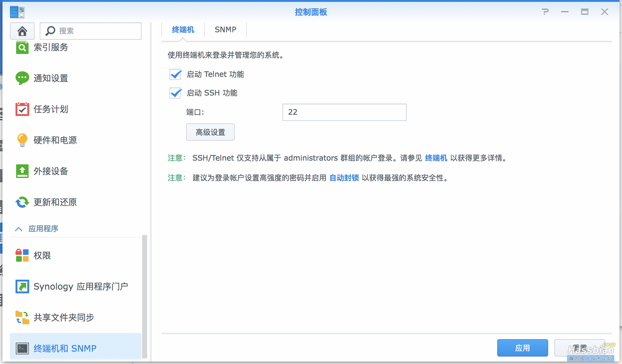
Task: Open the 硬件和电源 light bulb icon
Action: click(x=22, y=140)
